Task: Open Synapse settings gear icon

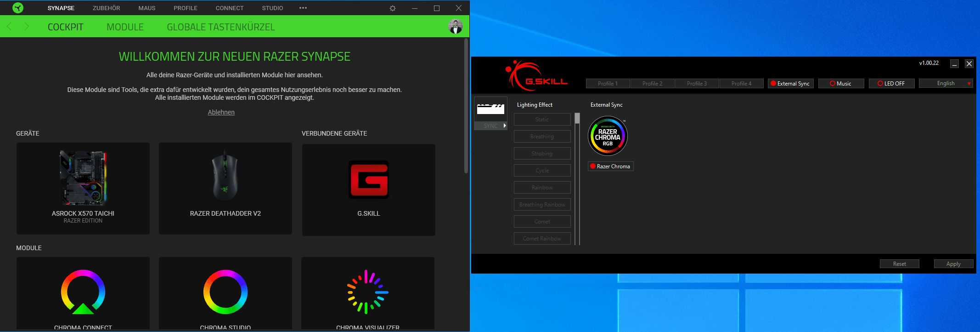Action: tap(393, 8)
